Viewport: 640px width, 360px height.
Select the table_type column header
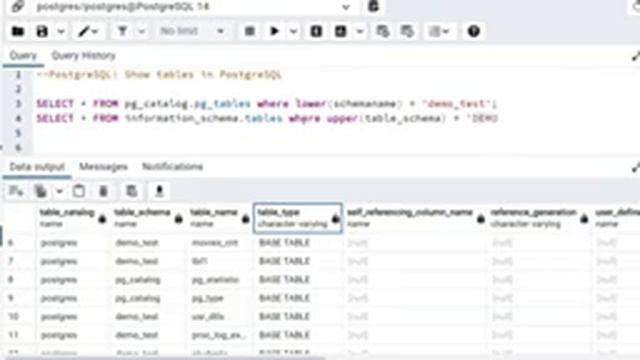click(298, 218)
